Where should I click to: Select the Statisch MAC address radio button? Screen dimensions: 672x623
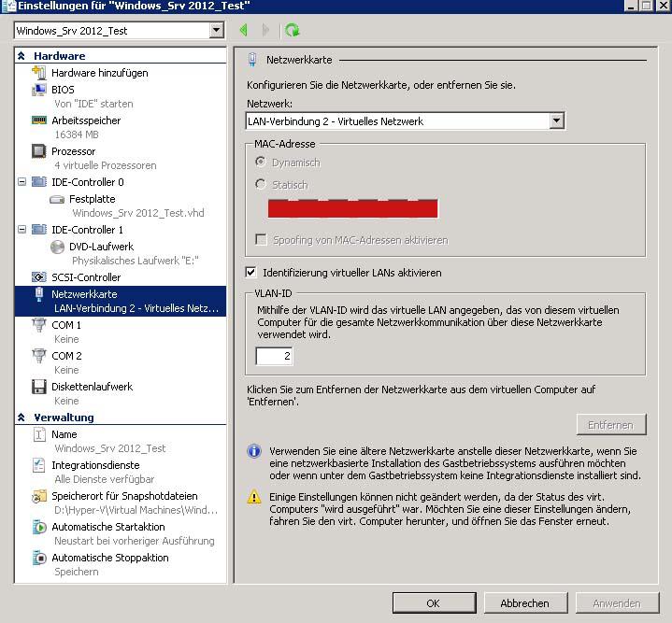[x=260, y=184]
